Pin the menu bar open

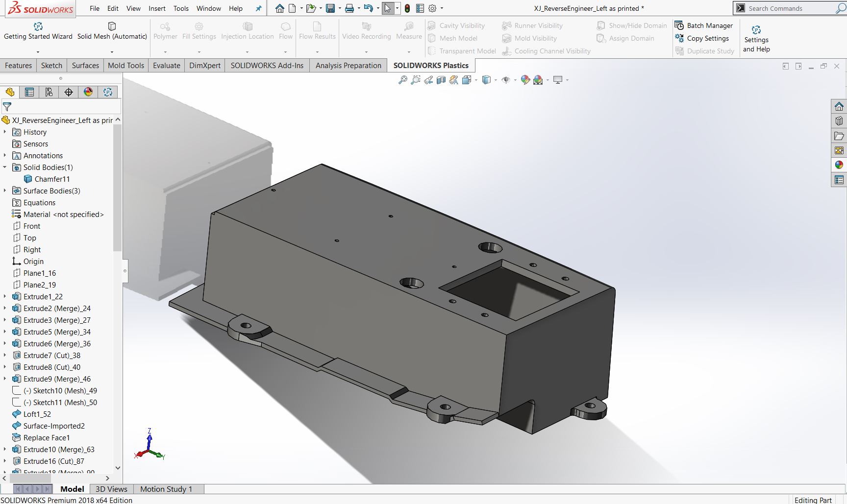(x=258, y=8)
